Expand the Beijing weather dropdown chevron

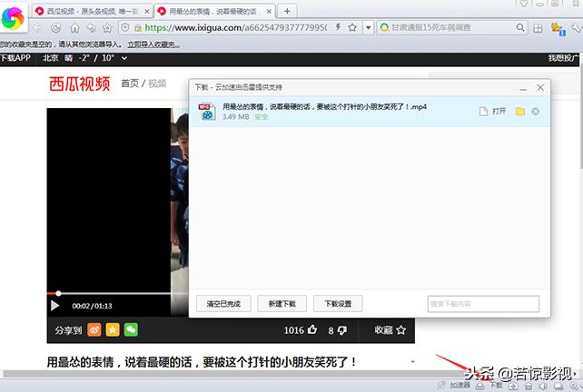point(124,58)
